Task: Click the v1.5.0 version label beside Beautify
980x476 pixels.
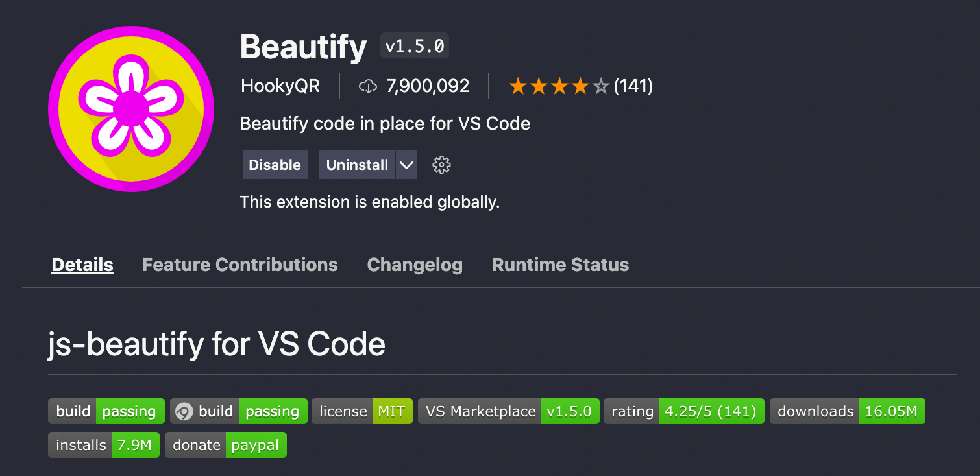Action: click(415, 46)
